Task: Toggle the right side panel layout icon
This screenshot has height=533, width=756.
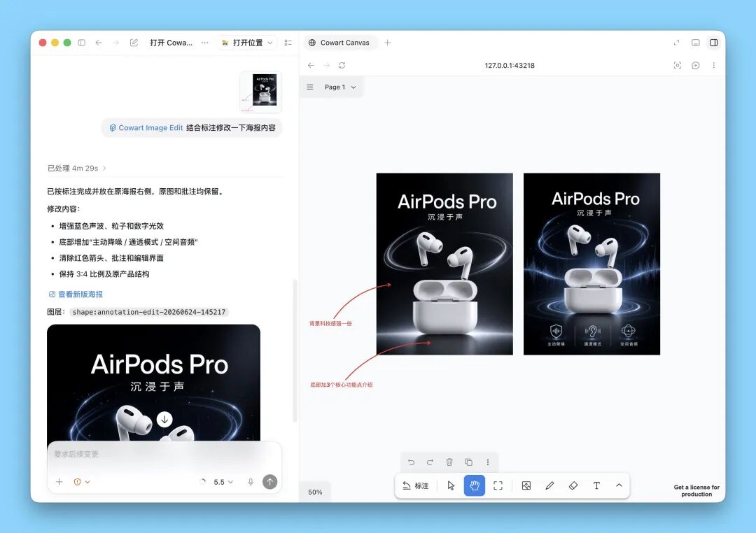Action: pos(713,43)
